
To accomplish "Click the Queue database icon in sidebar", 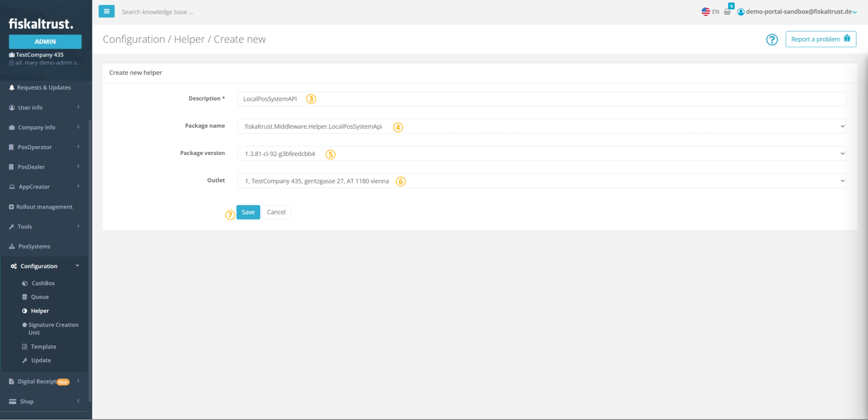I will 25,297.
